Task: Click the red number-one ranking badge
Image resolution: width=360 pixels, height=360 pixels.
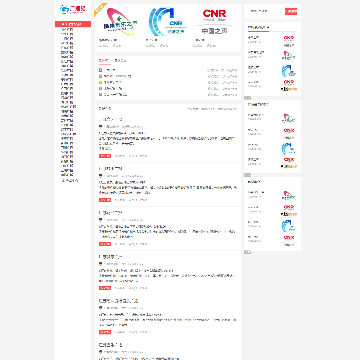Action: (x=100, y=70)
